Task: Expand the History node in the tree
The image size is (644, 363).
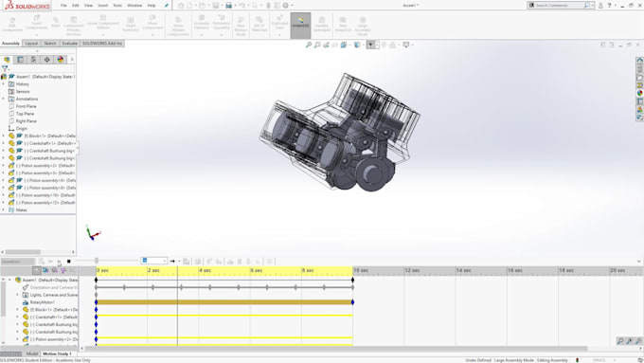Action: (x=3, y=83)
